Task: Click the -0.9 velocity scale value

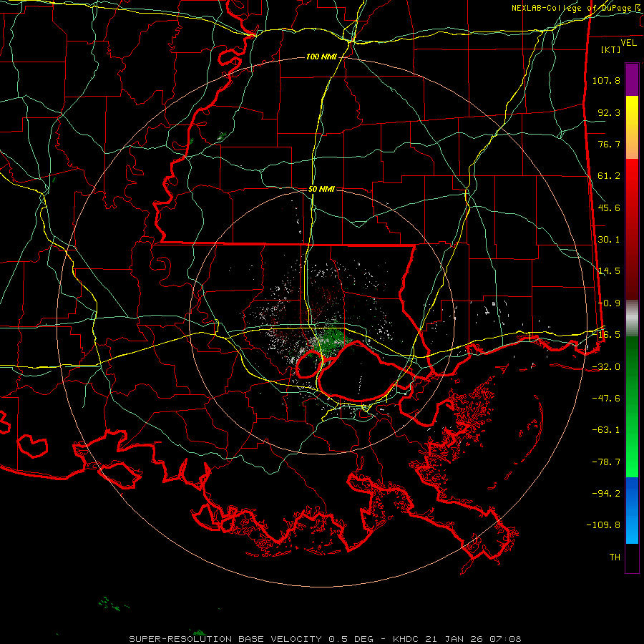Action: 609,303
